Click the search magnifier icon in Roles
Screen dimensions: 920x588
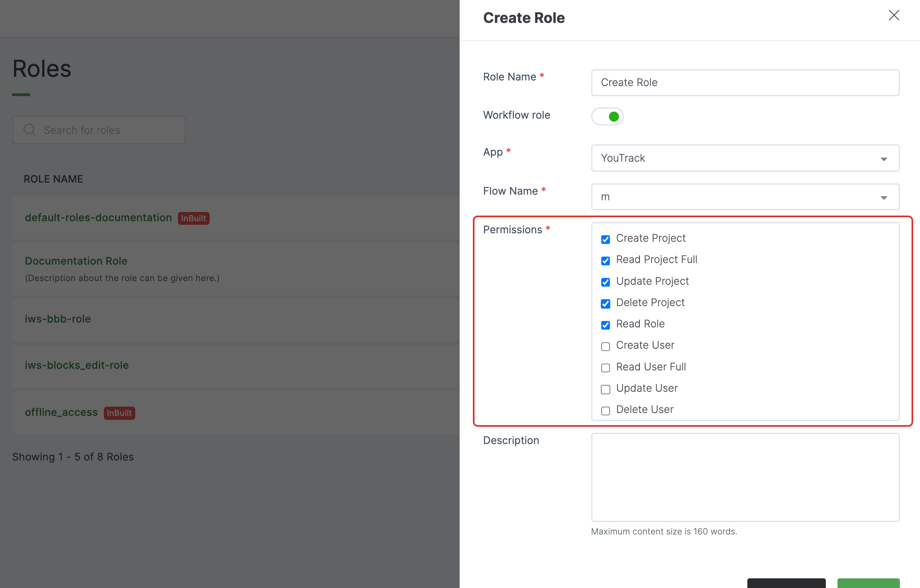(29, 130)
